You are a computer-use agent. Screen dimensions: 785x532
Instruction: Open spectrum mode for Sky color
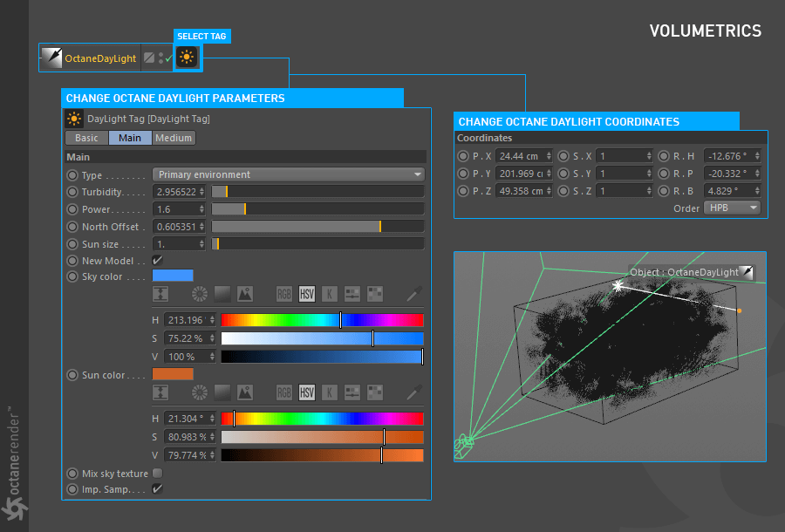[x=222, y=294]
